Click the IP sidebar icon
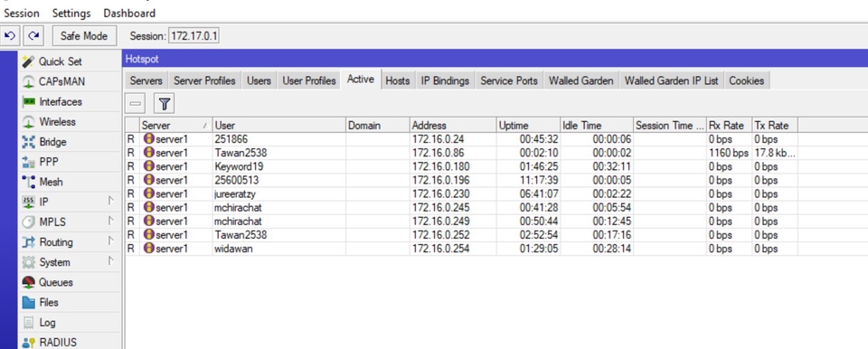This screenshot has height=349, width=868. coord(28,202)
